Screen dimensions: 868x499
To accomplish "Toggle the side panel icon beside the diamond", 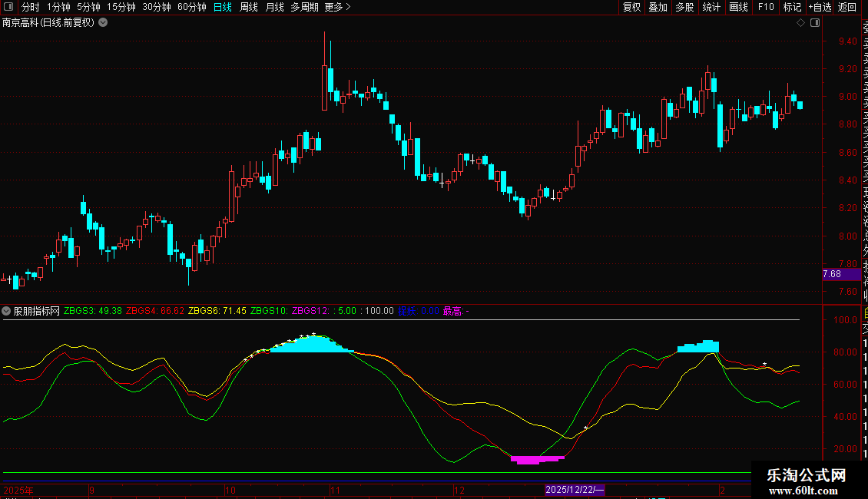I will coord(813,23).
